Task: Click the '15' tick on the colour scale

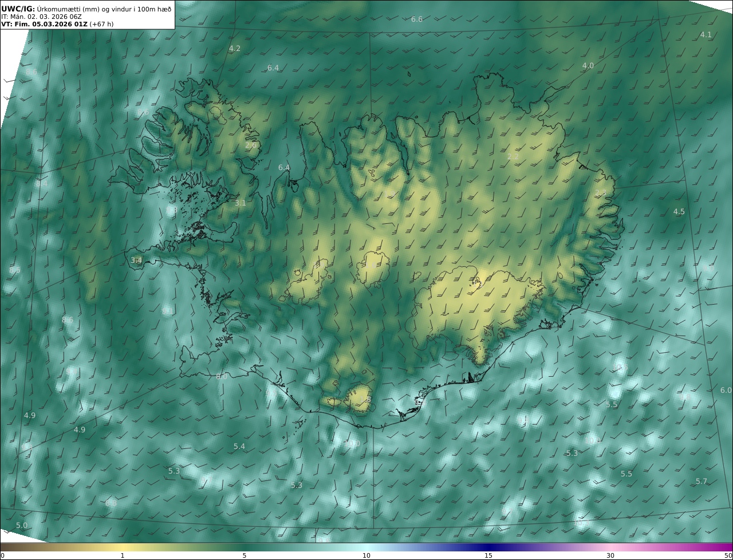Action: (488, 555)
